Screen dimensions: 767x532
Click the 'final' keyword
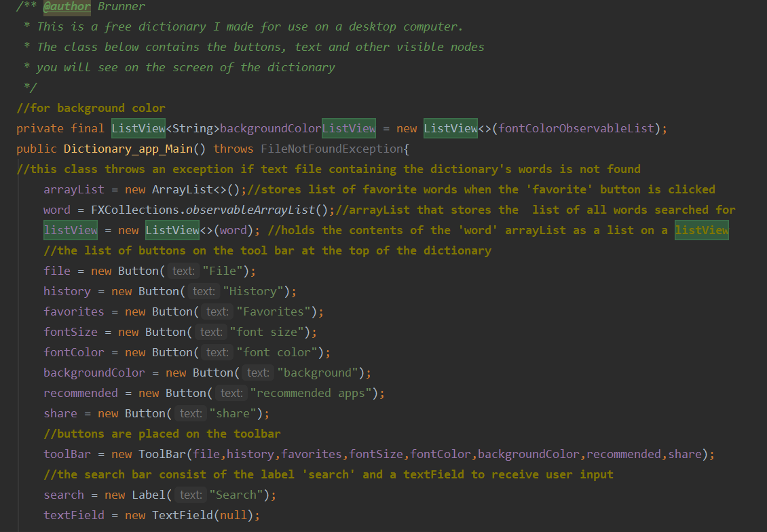(88, 129)
